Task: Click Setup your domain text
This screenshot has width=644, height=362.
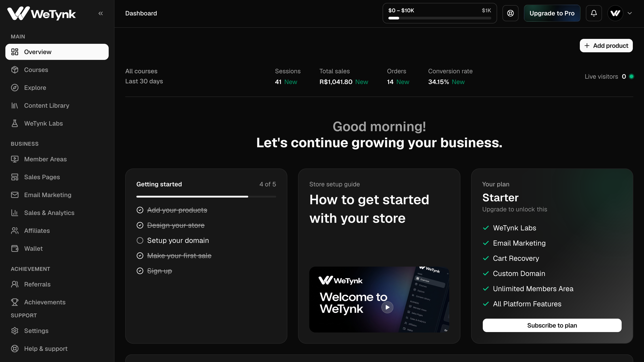Action: pyautogui.click(x=178, y=241)
